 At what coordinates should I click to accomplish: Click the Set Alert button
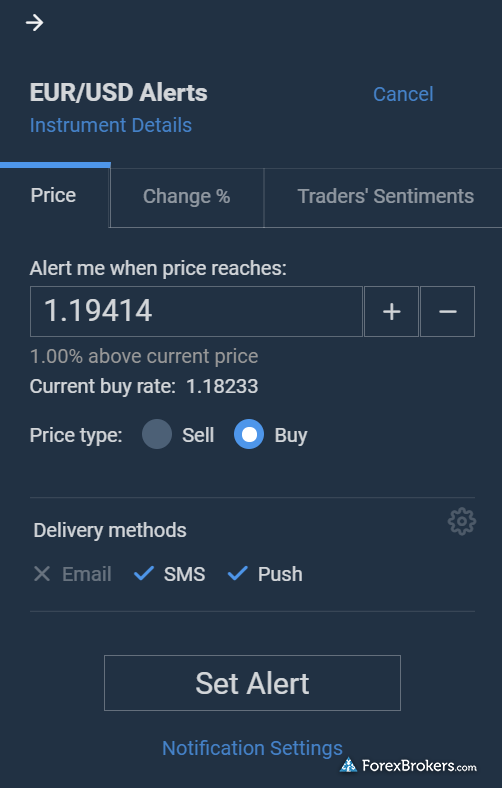click(252, 683)
